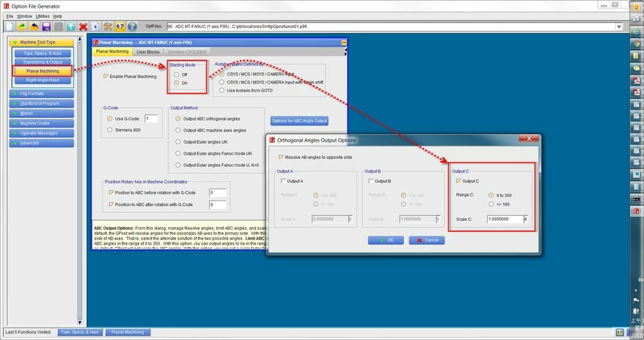Click the grayed-out disabled toolbar icon
Screen dimensions: 644x340
(x=59, y=26)
